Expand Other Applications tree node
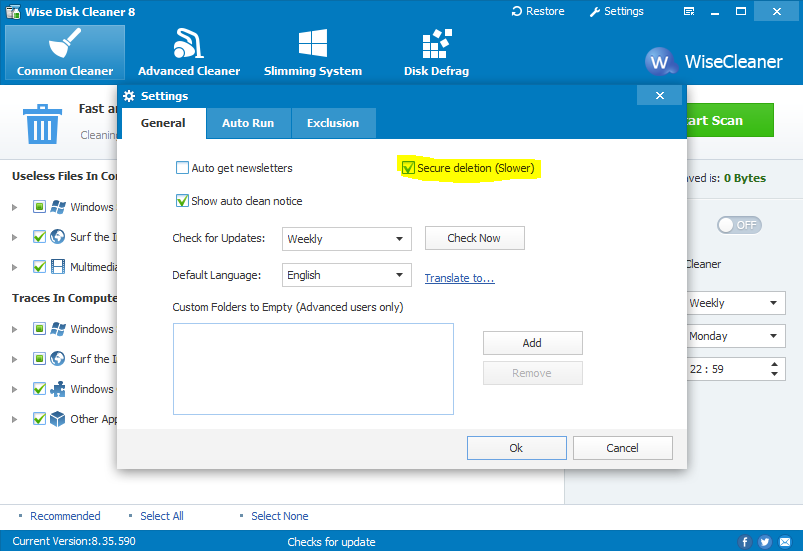This screenshot has width=803, height=551. pos(14,419)
